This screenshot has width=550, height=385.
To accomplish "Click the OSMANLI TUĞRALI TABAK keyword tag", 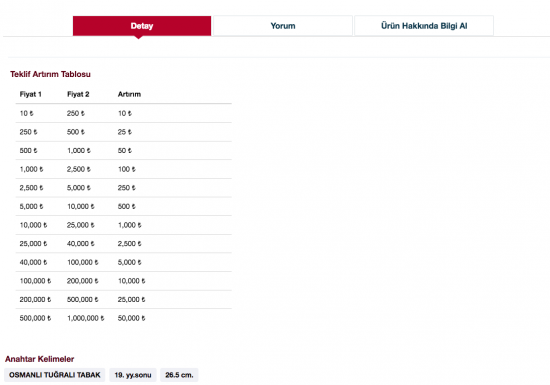I will 55,375.
